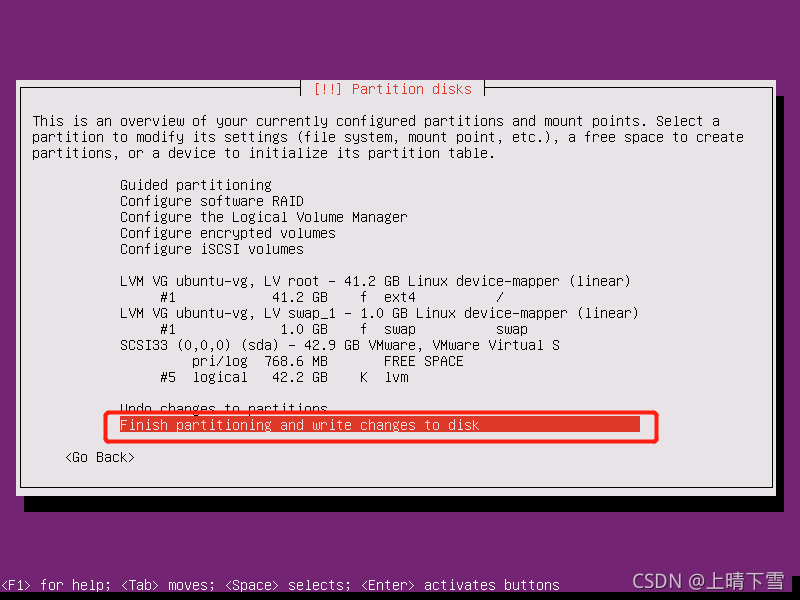Screen dimensions: 800x600
Task: Click the <Go Back> button
Action: tap(100, 457)
